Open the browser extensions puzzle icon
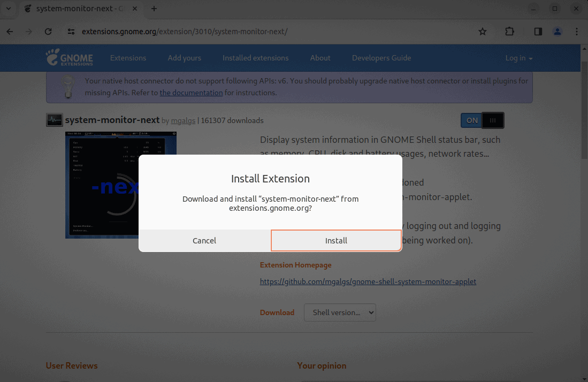The height and width of the screenshot is (382, 588). tap(510, 32)
